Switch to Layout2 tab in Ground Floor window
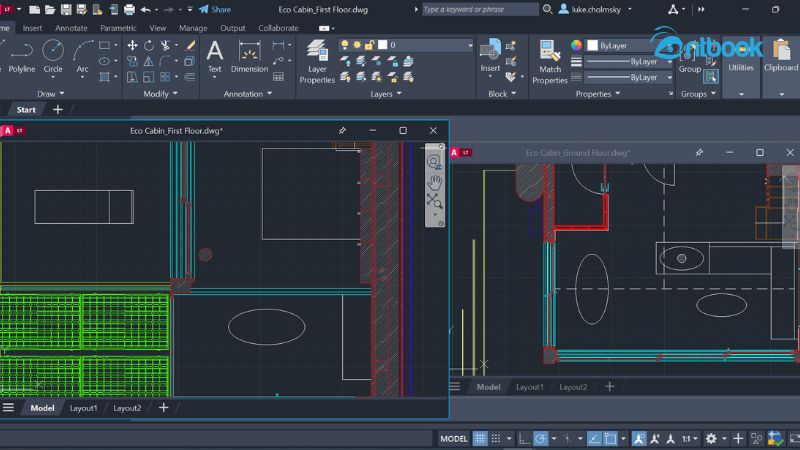The height and width of the screenshot is (450, 800). click(573, 387)
